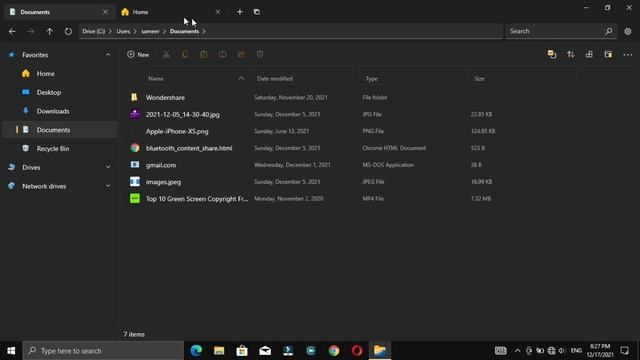Collapse the Favorites section
Image resolution: width=640 pixels, height=360 pixels.
coord(108,55)
